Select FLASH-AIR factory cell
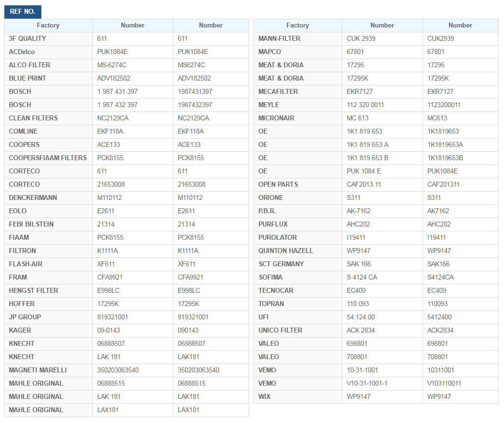This screenshot has width=504, height=422. [49, 264]
